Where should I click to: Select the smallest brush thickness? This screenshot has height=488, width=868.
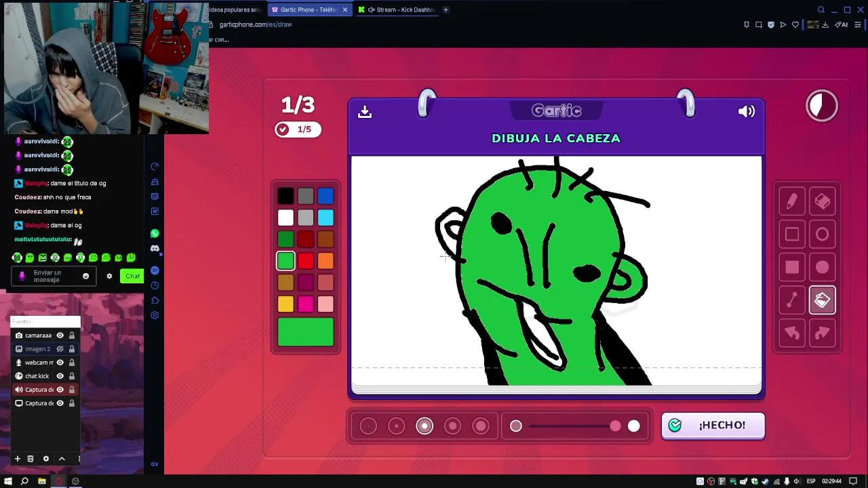[368, 426]
